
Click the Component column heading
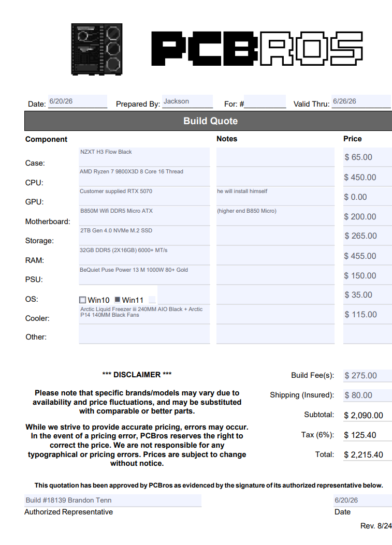[46, 139]
